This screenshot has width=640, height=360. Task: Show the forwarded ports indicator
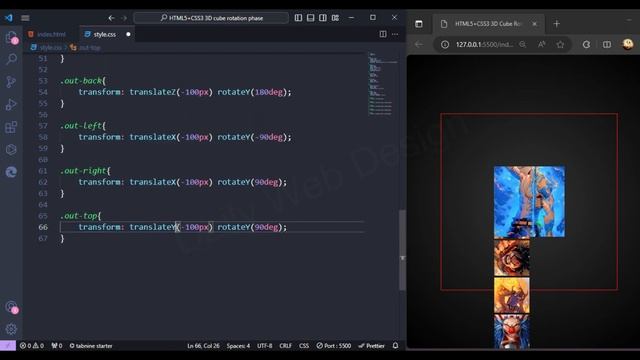coord(57,346)
